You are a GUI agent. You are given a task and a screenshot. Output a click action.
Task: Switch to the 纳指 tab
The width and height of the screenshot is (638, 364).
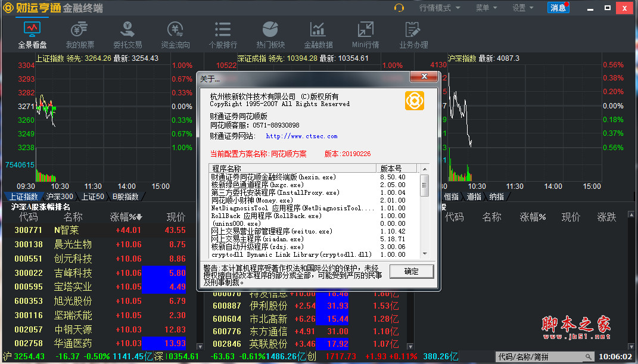496,197
